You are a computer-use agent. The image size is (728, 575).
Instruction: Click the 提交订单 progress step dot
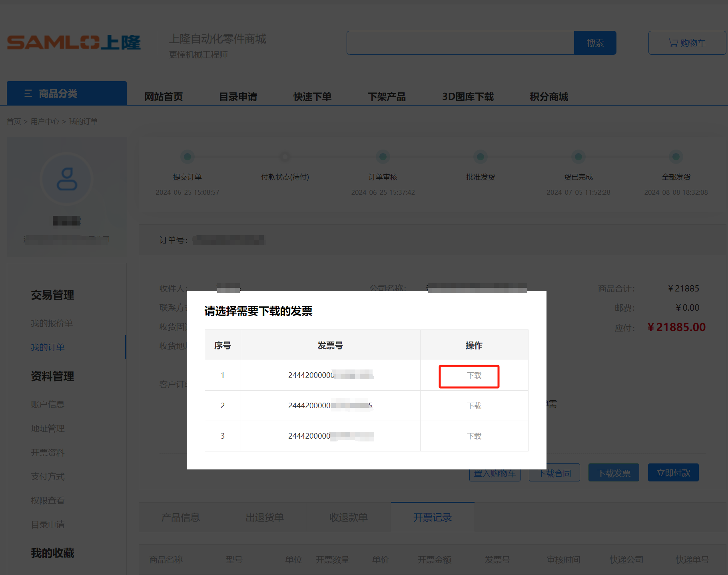point(187,157)
